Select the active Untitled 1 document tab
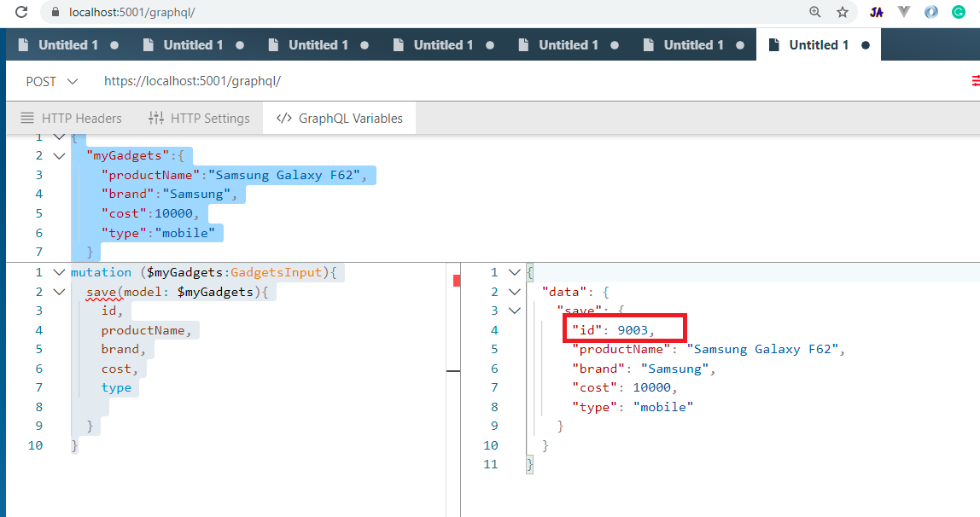This screenshot has height=517, width=980. point(819,44)
